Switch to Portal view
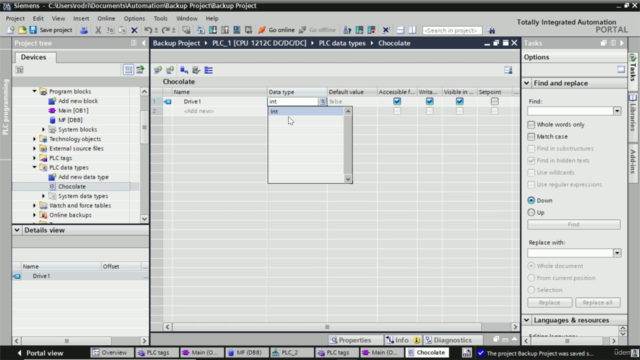Viewport: 640px width, 360px height. 40,353
